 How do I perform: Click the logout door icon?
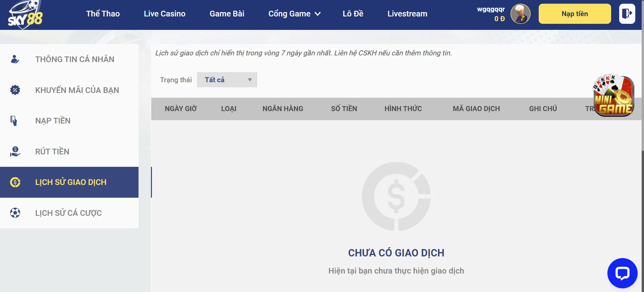pos(627,14)
